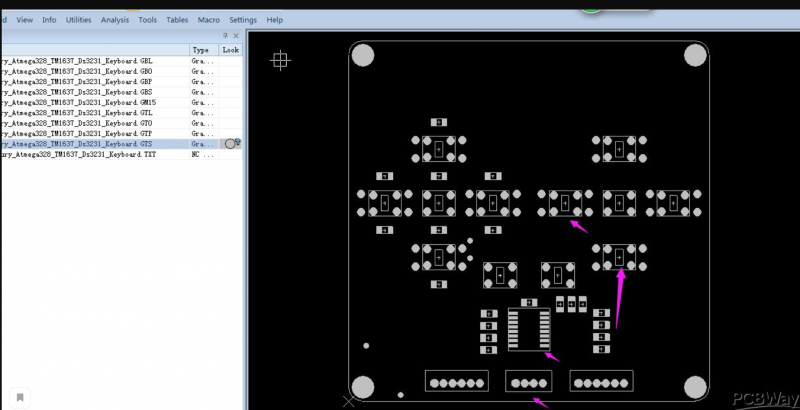800x410 pixels.
Task: Click the bookmark icon at bottom left
Action: point(20,397)
